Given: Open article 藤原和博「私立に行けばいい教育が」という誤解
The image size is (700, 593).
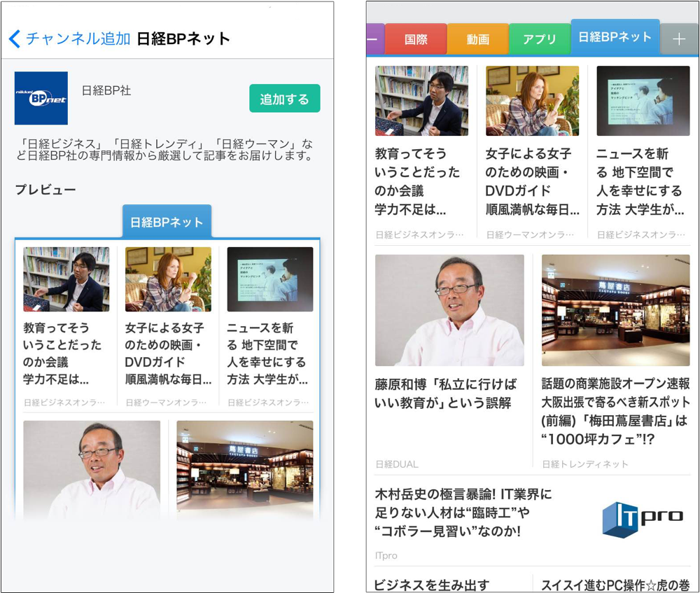Looking at the screenshot, I should pyautogui.click(x=445, y=393).
